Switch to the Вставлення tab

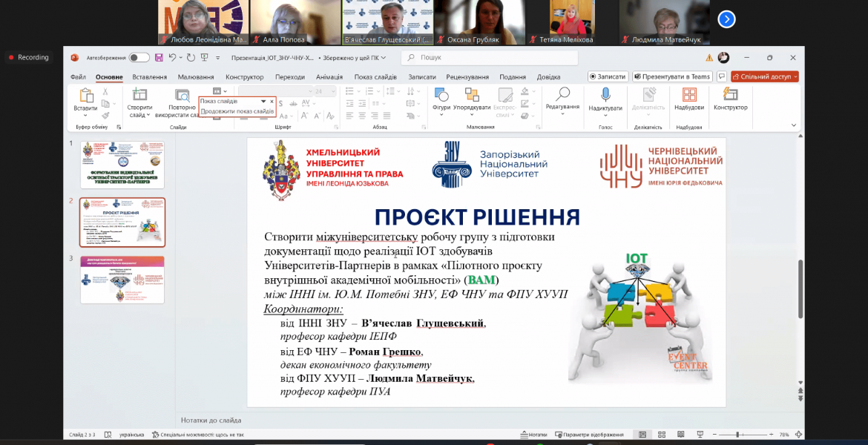(x=149, y=77)
